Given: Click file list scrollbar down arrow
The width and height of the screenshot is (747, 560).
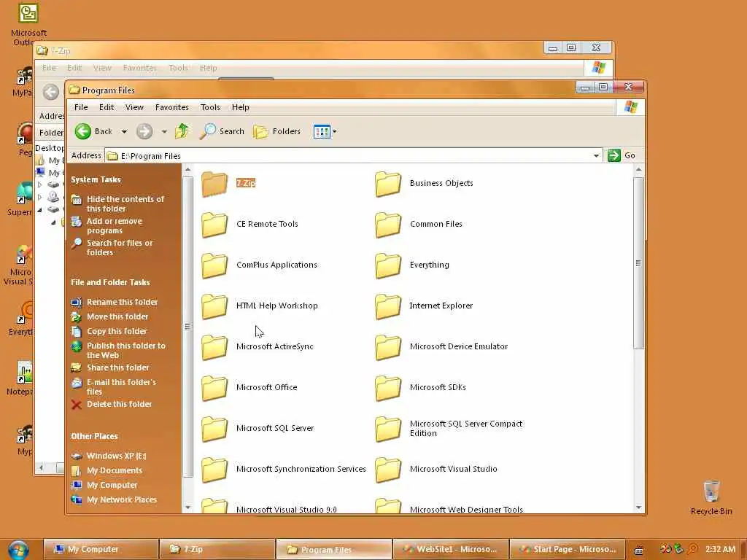Looking at the screenshot, I should 639,507.
